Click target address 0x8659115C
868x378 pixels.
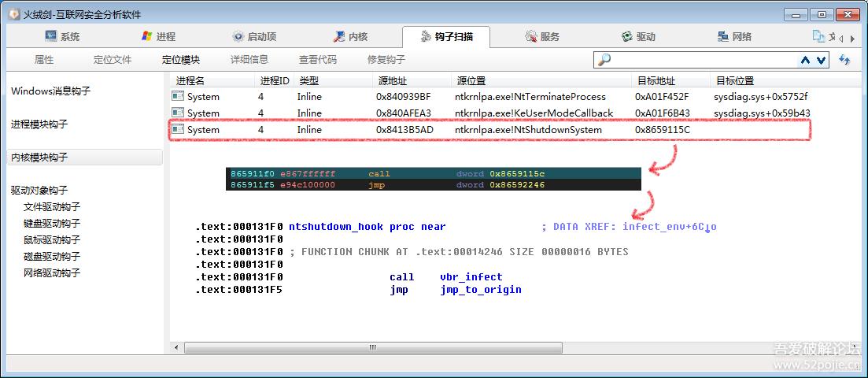click(x=663, y=130)
